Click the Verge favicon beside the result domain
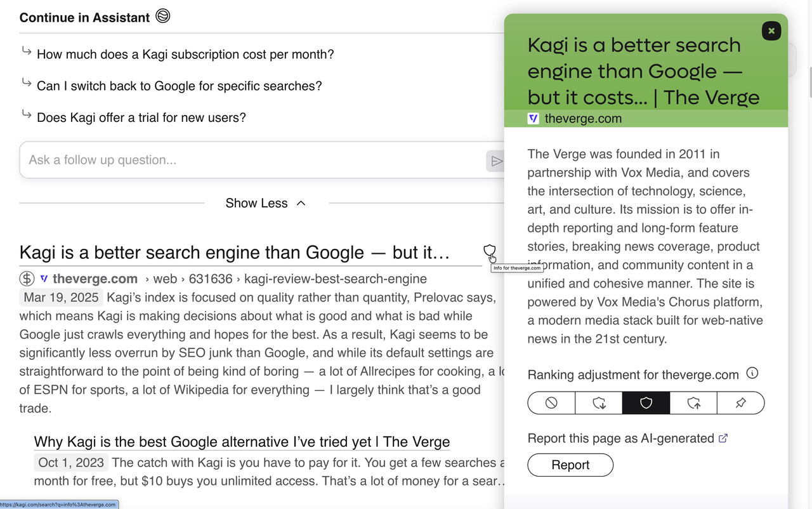 44,279
